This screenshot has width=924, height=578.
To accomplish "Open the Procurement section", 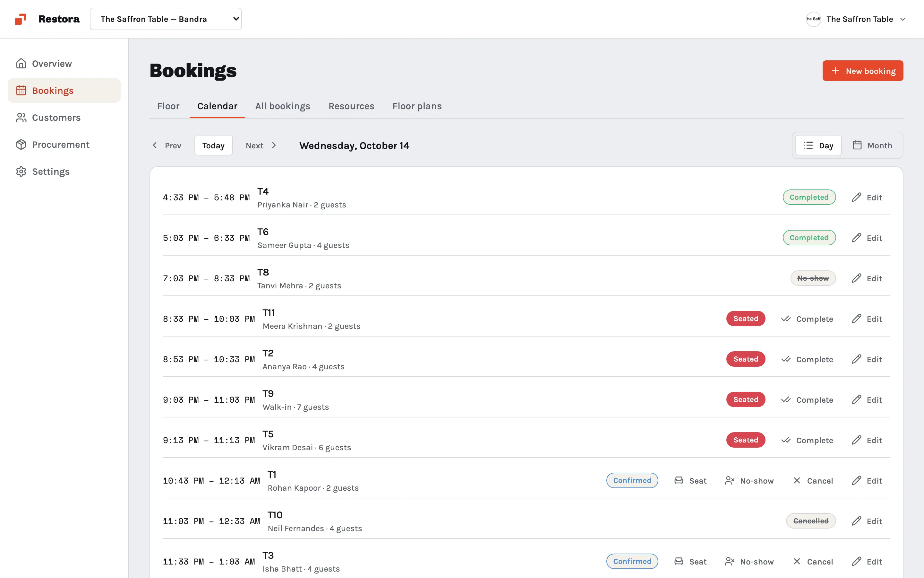I will (x=64, y=144).
